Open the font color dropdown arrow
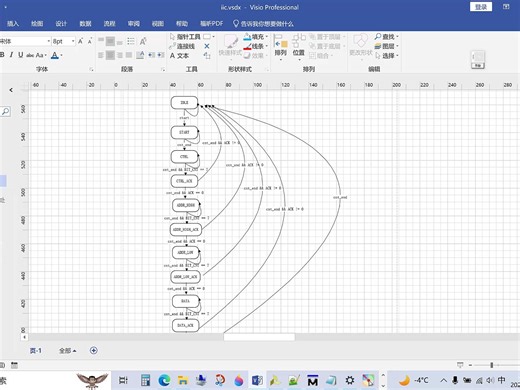This screenshot has height=390, width=520. pos(62,55)
